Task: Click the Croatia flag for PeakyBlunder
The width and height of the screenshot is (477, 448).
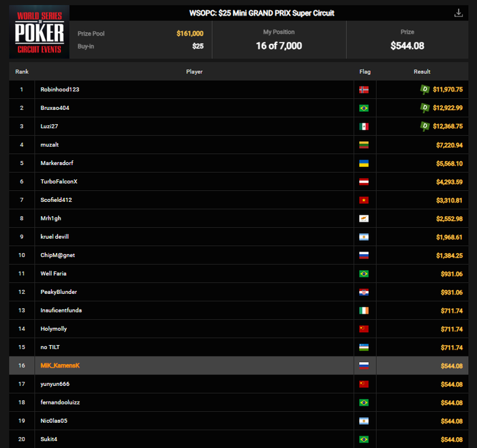Action: (x=364, y=292)
